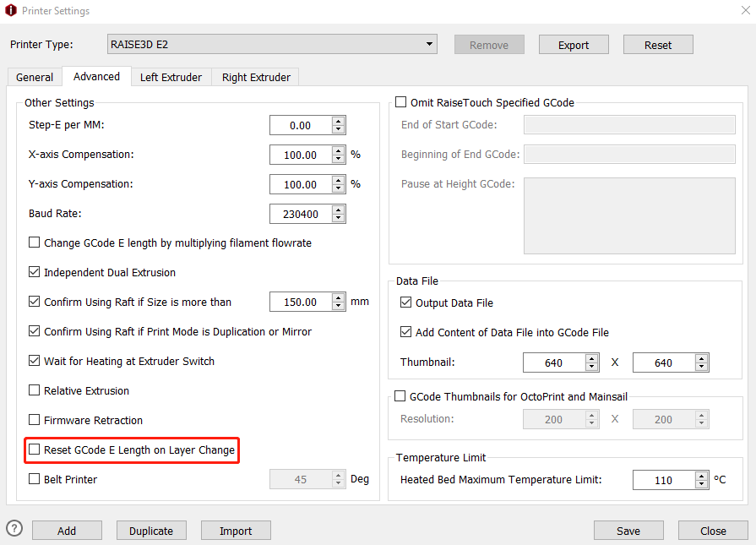Open the Left Extruder tab
The image size is (756, 545).
click(171, 77)
